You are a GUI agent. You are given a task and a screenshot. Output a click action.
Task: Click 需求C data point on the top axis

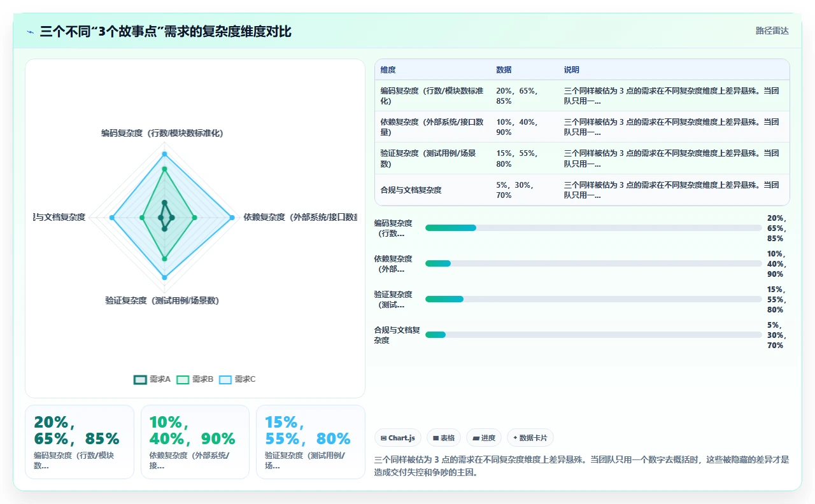pyautogui.click(x=164, y=154)
